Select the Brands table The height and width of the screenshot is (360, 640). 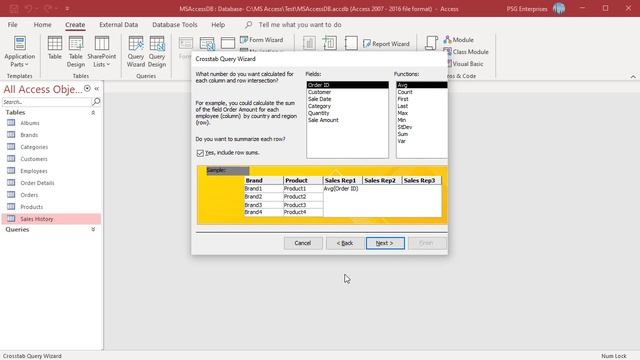click(x=51, y=135)
